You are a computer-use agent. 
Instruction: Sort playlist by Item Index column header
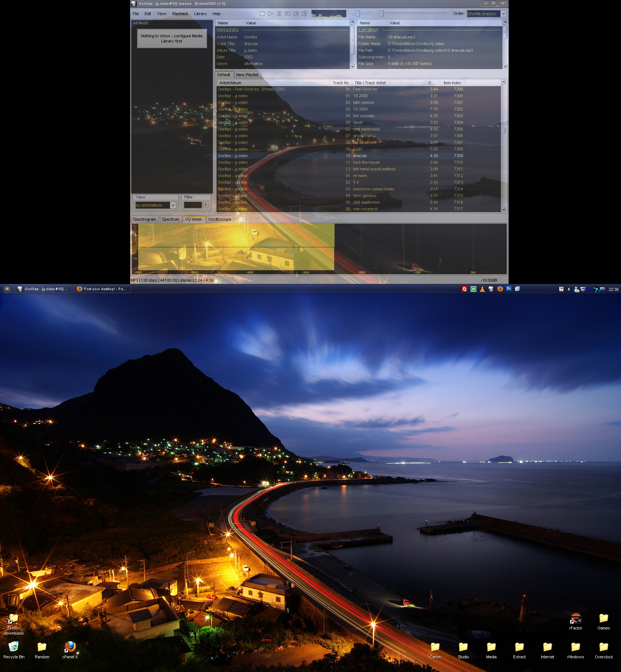click(452, 83)
